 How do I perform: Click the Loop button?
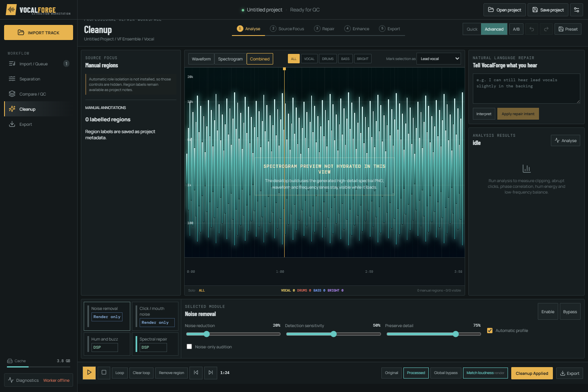120,373
